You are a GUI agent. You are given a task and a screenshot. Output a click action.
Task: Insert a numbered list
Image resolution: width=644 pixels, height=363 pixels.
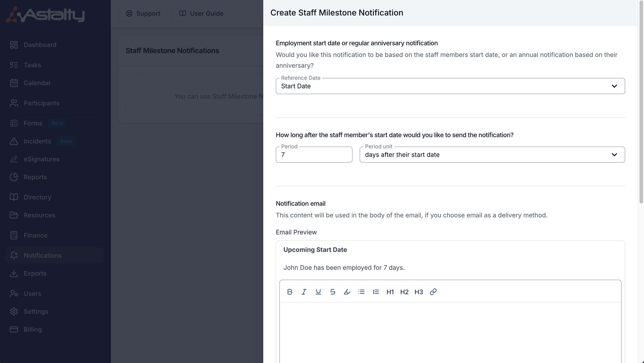pyautogui.click(x=376, y=292)
